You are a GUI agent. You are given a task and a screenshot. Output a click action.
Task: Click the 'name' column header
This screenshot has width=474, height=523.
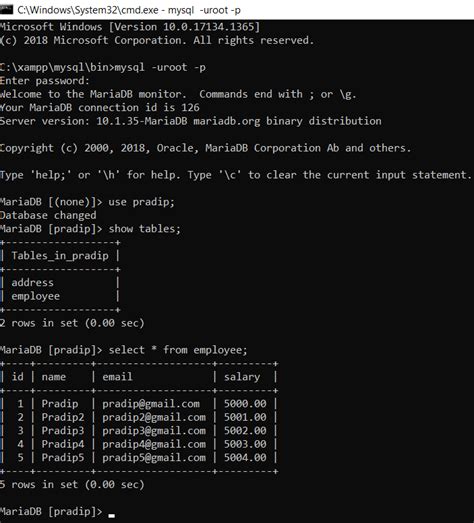[x=54, y=377]
